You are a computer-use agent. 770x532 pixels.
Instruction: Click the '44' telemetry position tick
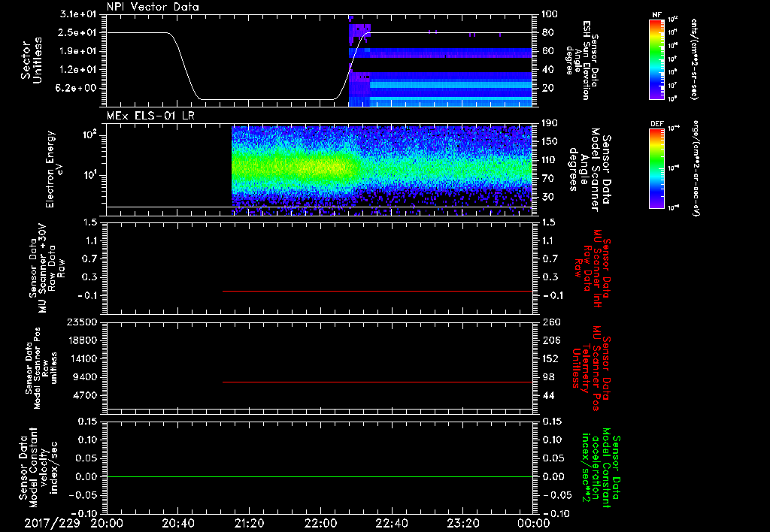[x=548, y=395]
